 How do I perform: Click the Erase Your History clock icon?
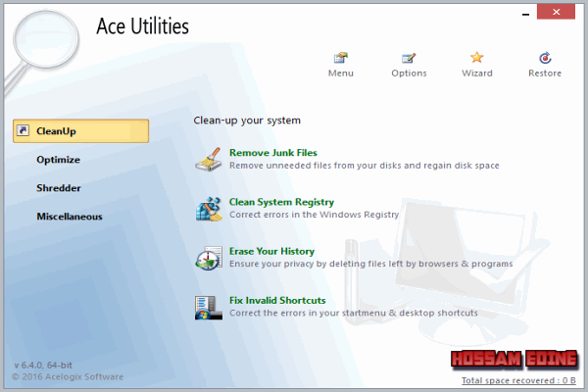209,258
